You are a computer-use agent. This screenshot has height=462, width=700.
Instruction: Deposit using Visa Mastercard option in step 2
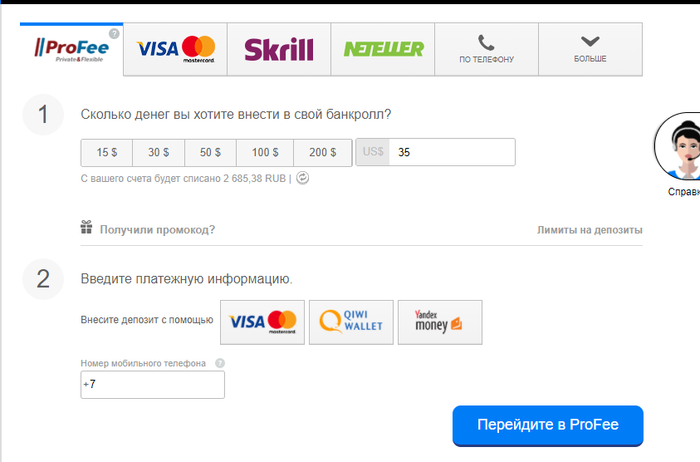262,322
